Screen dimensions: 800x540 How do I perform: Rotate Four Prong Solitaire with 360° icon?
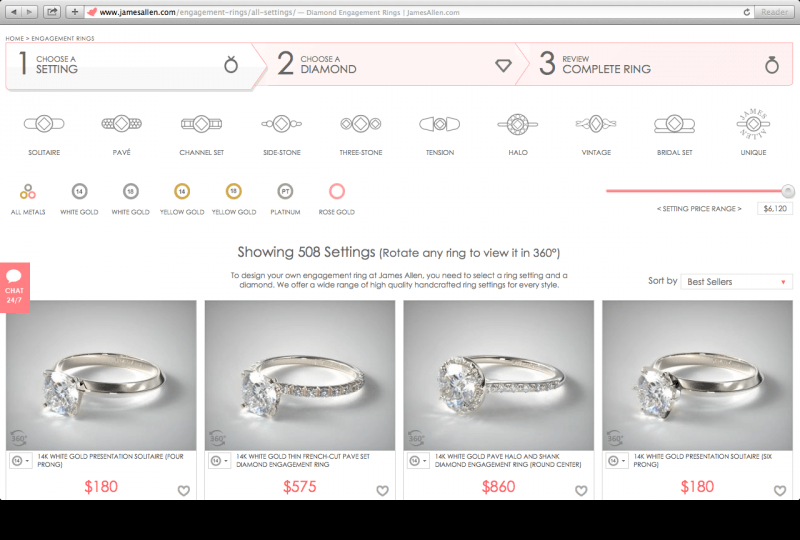(x=18, y=438)
